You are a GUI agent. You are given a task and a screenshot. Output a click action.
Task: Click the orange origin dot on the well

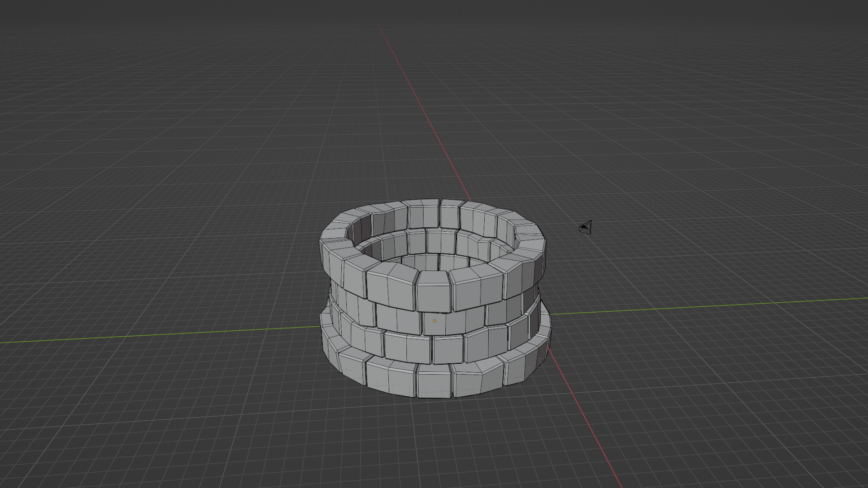(434, 321)
